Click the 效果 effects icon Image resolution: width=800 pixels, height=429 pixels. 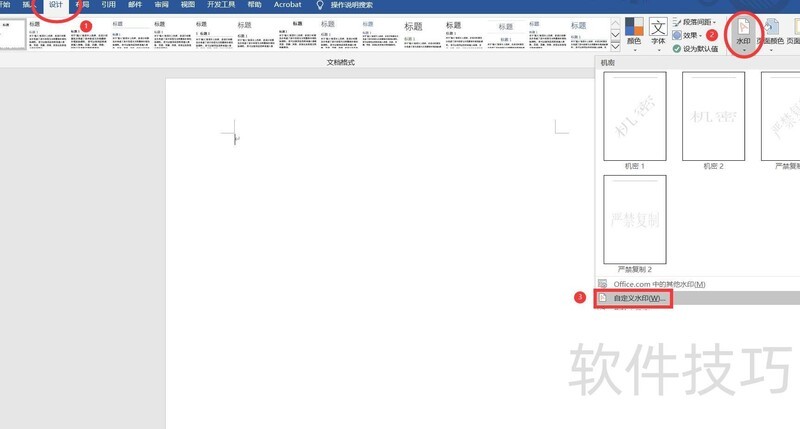(x=677, y=35)
